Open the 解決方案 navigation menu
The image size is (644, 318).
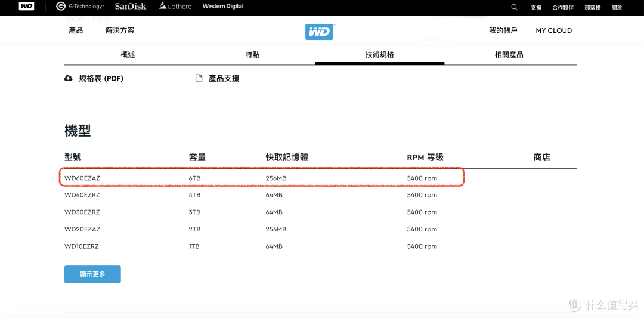(119, 30)
